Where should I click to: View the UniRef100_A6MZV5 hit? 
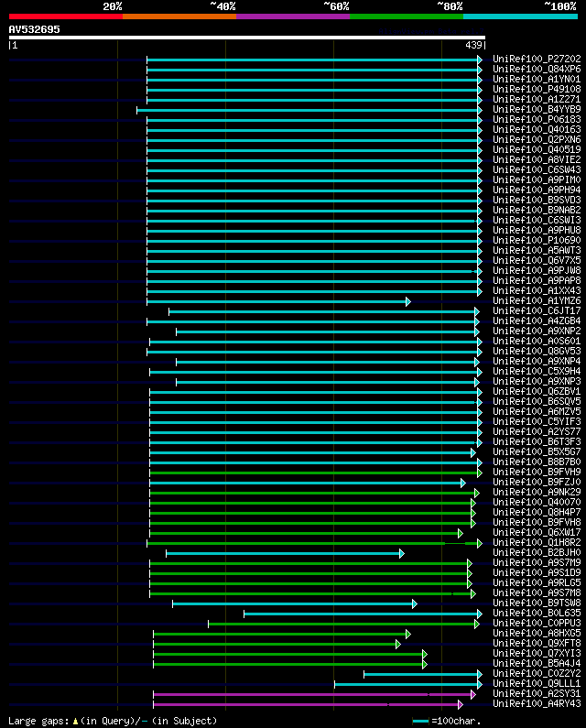tap(537, 411)
